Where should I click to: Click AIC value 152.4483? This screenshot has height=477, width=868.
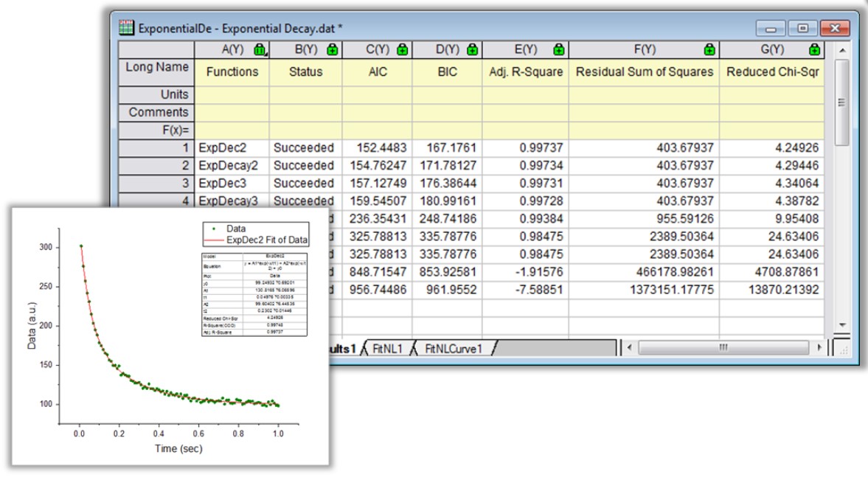coord(378,147)
